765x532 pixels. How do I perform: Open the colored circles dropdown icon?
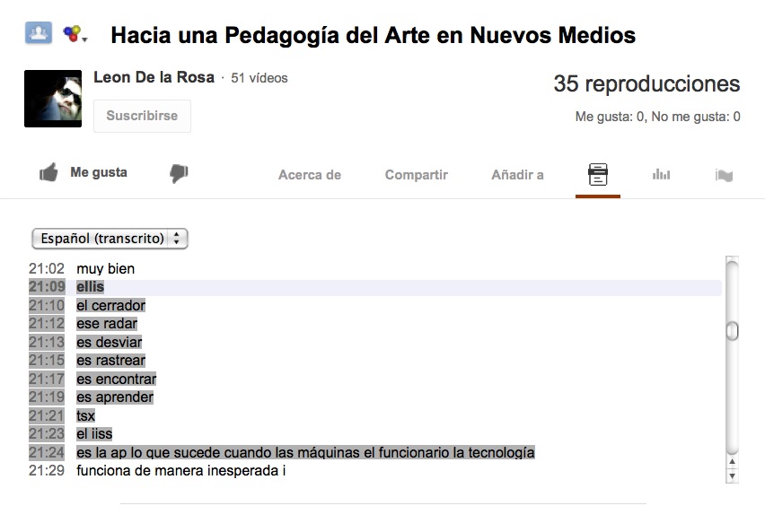coord(75,35)
